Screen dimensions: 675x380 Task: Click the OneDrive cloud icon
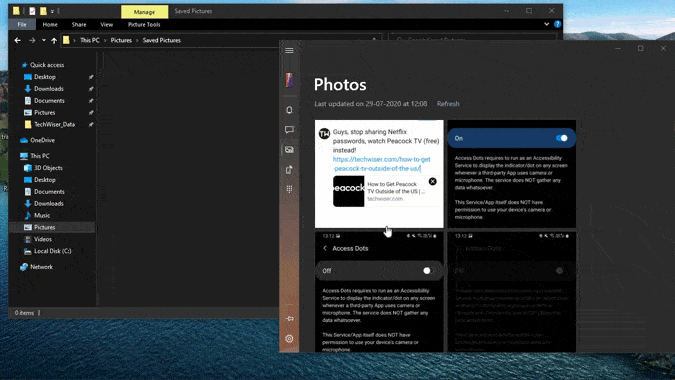pyautogui.click(x=24, y=140)
